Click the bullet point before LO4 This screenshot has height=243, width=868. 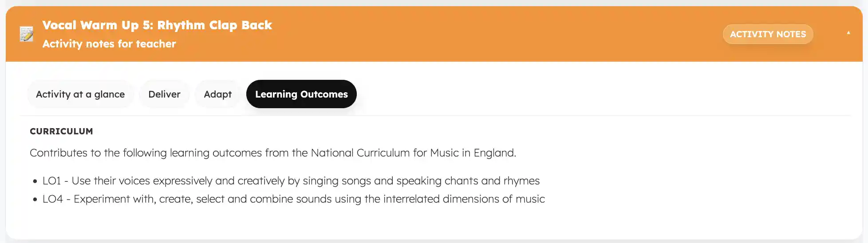pyautogui.click(x=35, y=200)
